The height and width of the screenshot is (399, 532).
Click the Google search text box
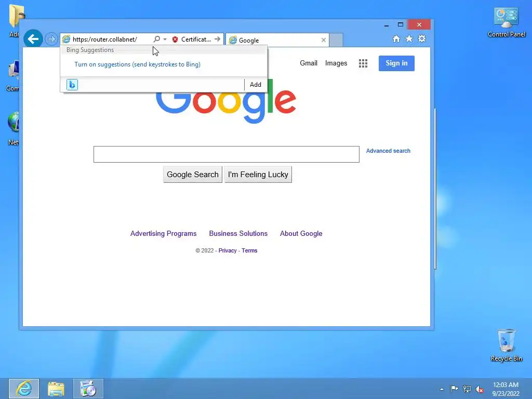tap(227, 154)
